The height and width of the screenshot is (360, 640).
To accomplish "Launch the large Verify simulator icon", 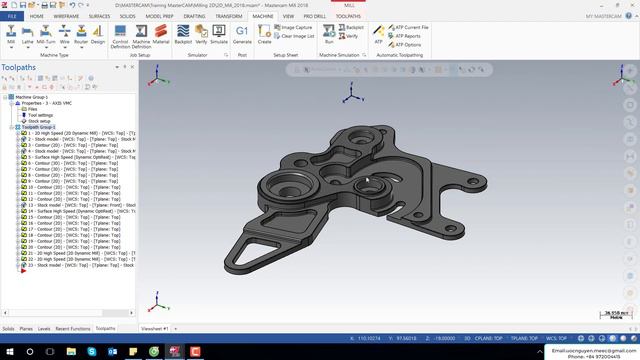I will coord(201,34).
